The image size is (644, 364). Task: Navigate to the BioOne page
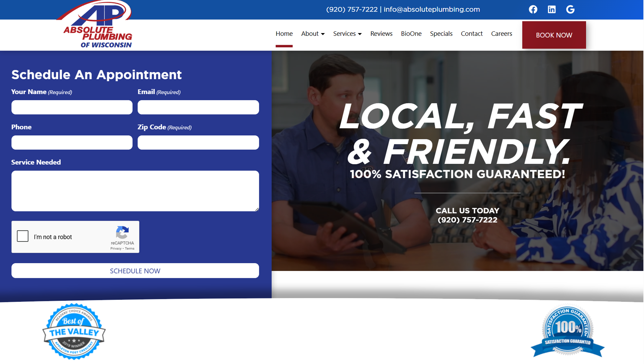click(x=411, y=34)
